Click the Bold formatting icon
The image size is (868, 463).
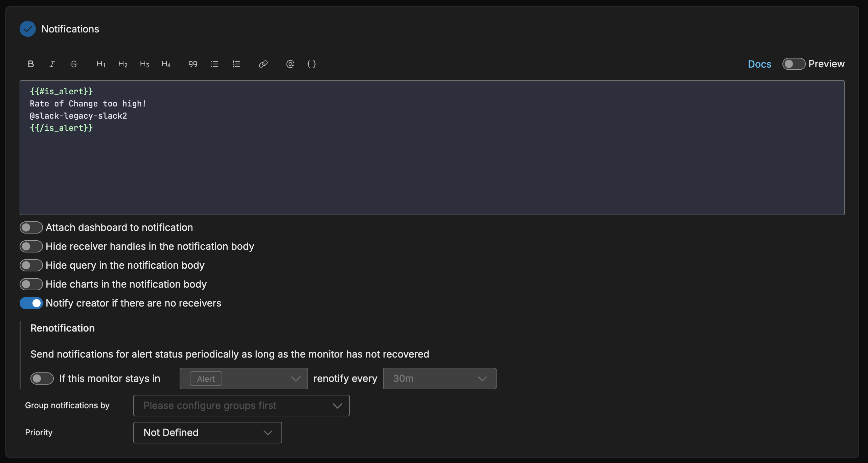(31, 64)
